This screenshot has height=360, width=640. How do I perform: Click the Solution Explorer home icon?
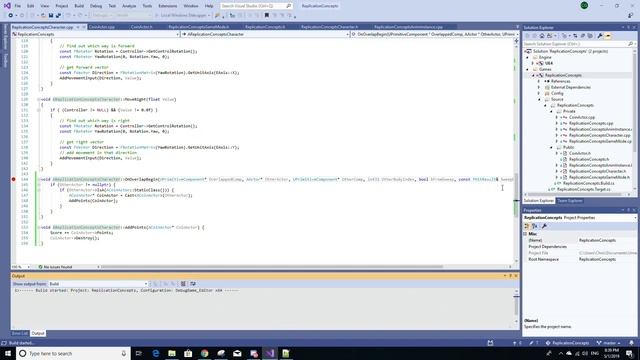point(542,36)
